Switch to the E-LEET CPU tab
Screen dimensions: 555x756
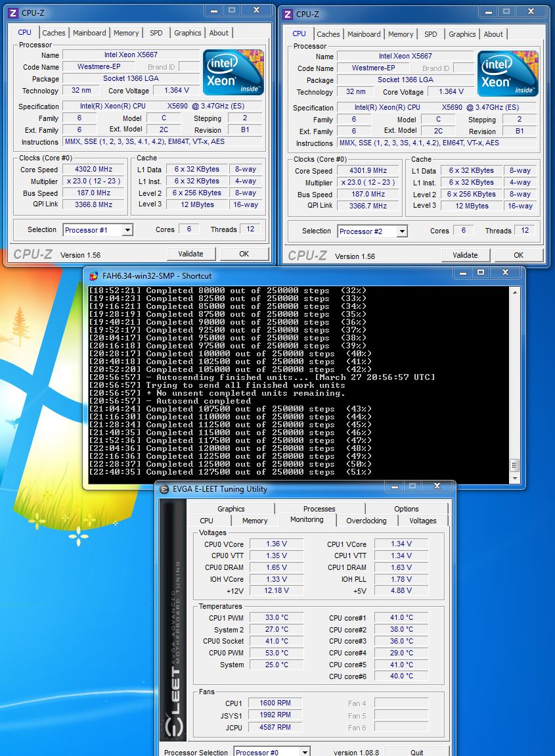pos(207,521)
